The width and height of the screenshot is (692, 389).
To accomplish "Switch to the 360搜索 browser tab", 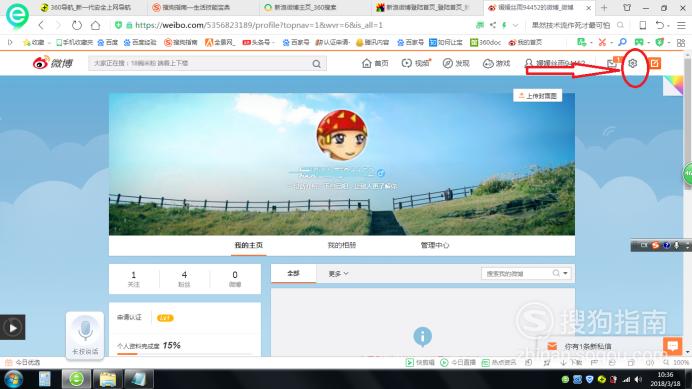I will [306, 8].
